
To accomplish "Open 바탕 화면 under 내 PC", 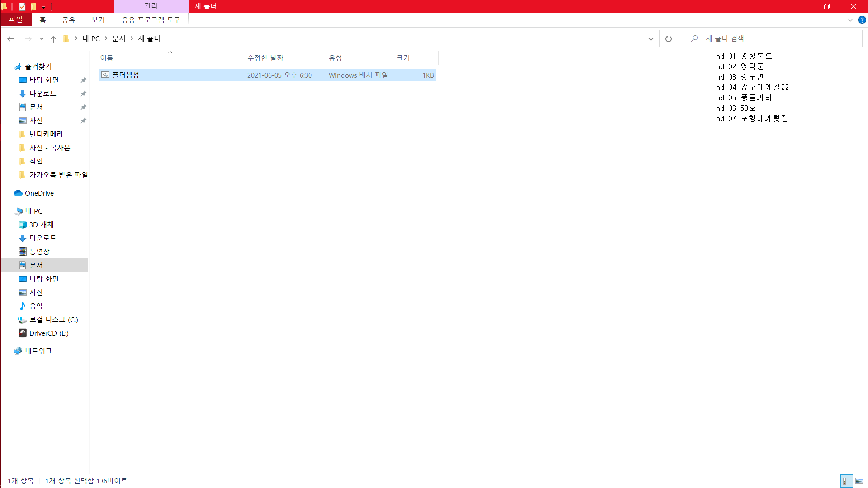I will (x=44, y=279).
